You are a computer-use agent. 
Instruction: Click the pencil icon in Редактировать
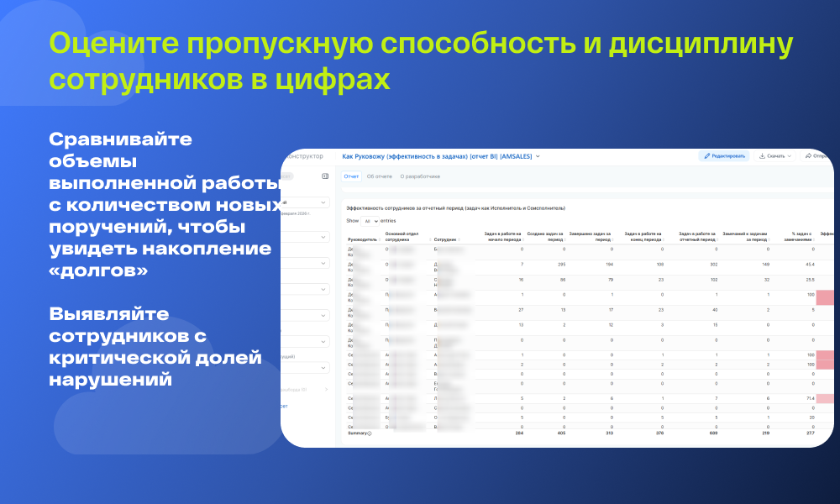(707, 156)
